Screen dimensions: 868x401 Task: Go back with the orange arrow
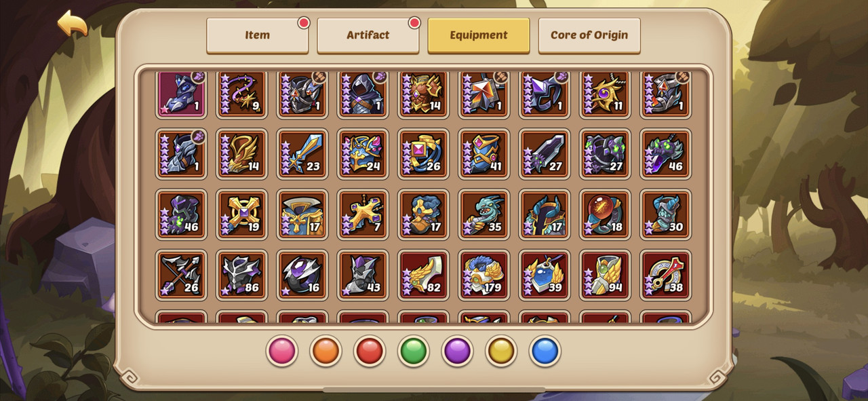[x=72, y=24]
